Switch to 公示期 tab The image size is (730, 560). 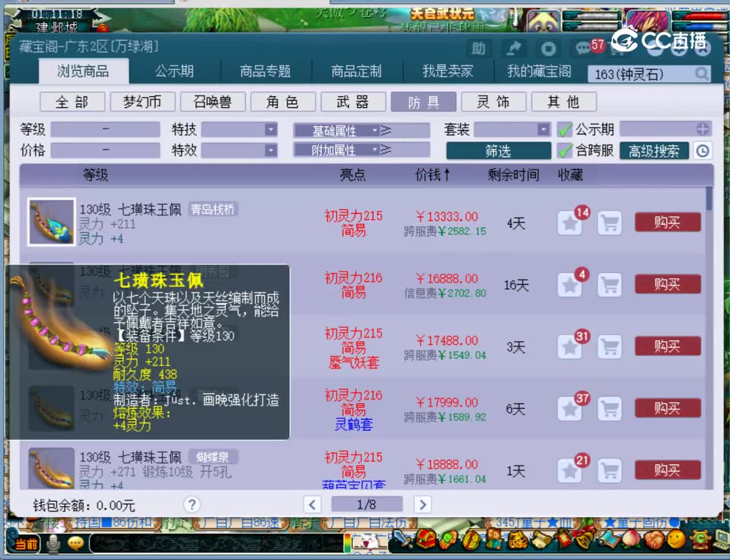[175, 71]
